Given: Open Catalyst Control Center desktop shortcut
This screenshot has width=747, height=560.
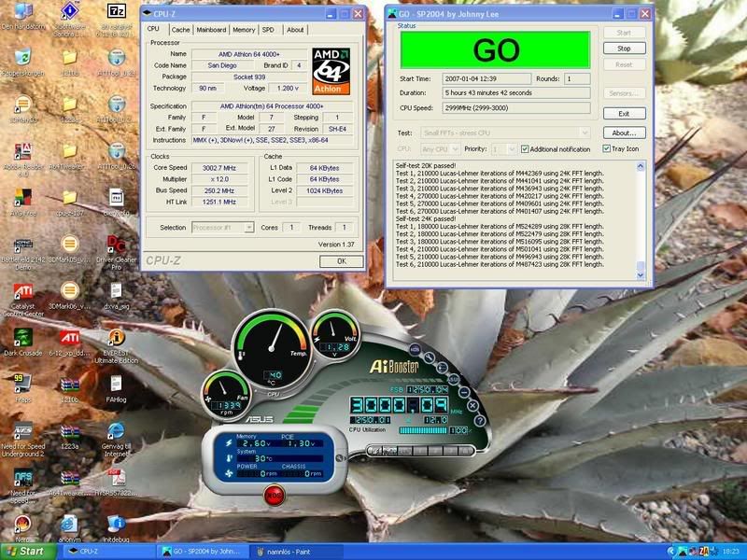Looking at the screenshot, I should pyautogui.click(x=22, y=291).
